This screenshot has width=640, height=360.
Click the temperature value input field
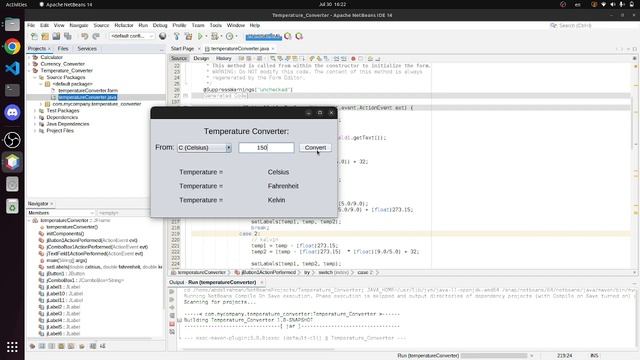pyautogui.click(x=266, y=148)
